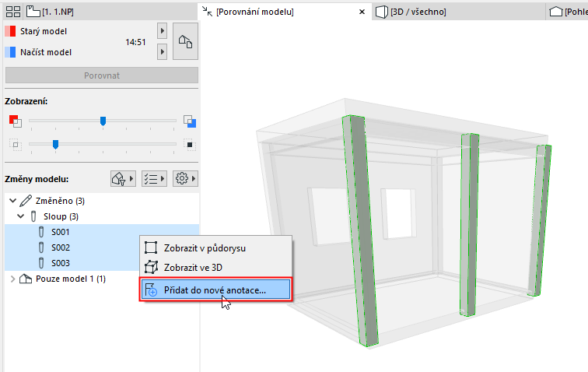This screenshot has width=588, height=372.
Task: Click the swap models house icon button
Action: tap(185, 41)
